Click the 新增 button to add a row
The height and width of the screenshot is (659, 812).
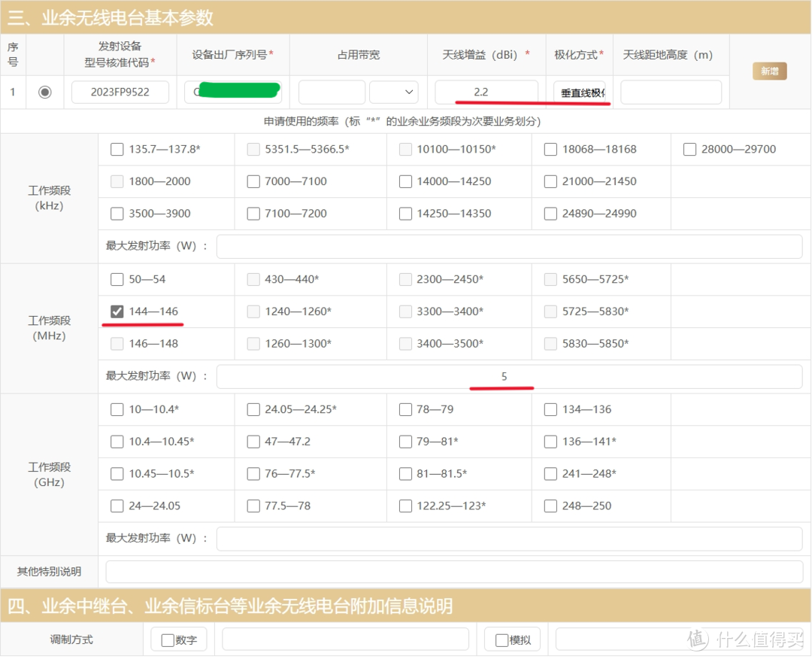[x=769, y=70]
